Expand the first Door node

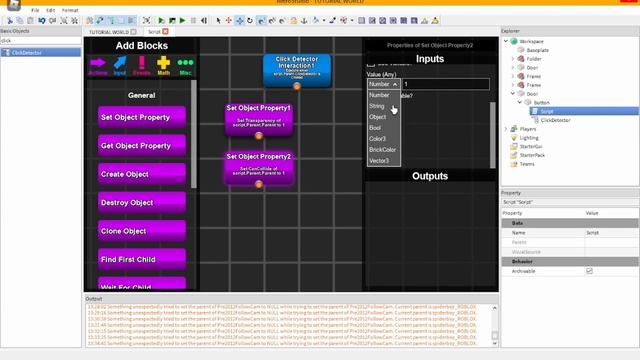(x=513, y=67)
